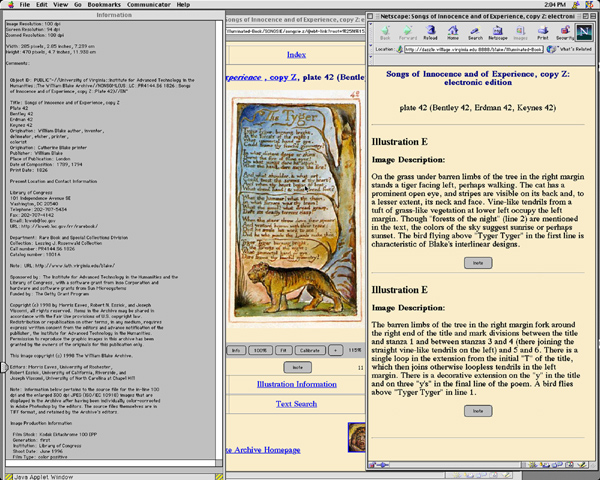Click the 'Java Applet Window' status label
The image size is (600, 480).
click(43, 477)
